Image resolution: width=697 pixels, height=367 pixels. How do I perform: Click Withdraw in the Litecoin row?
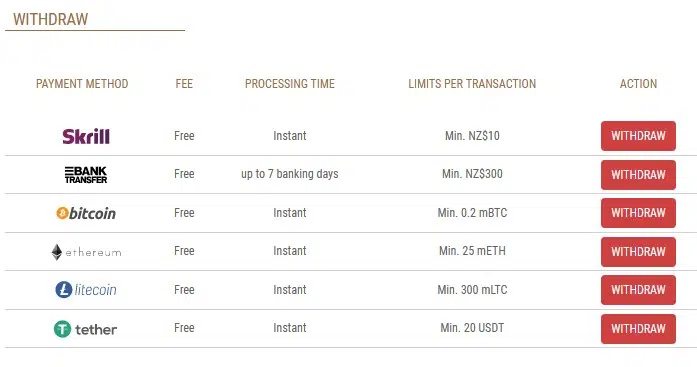pyautogui.click(x=638, y=290)
